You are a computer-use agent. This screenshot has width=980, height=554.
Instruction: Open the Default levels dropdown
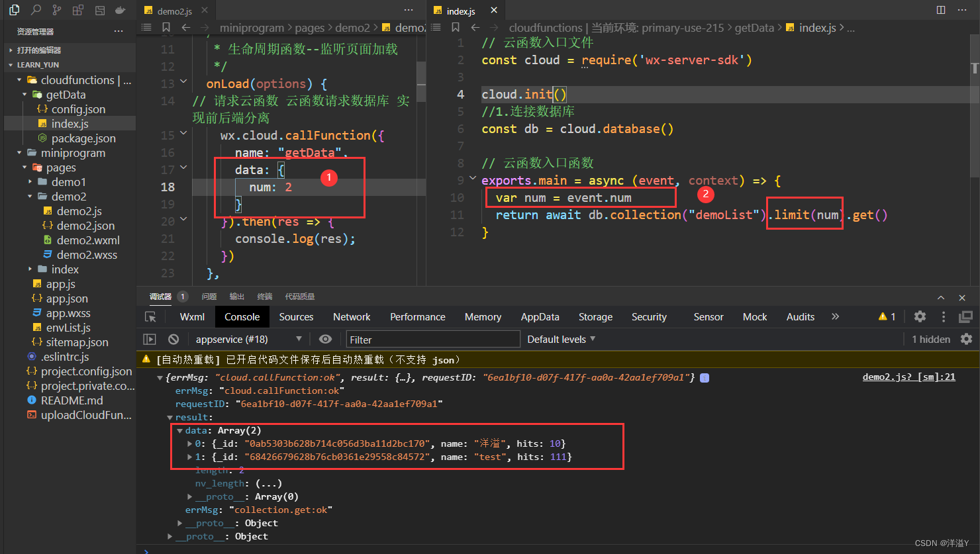click(x=562, y=339)
